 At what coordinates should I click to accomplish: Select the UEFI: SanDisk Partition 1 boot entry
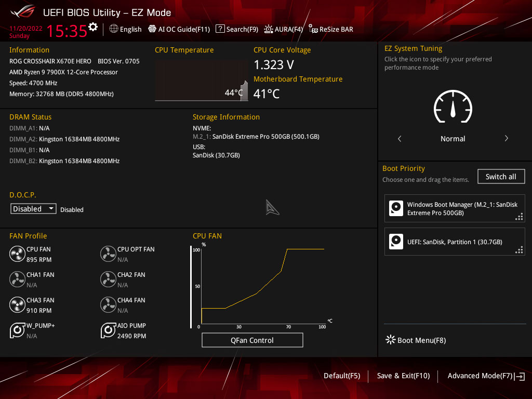pyautogui.click(x=455, y=242)
